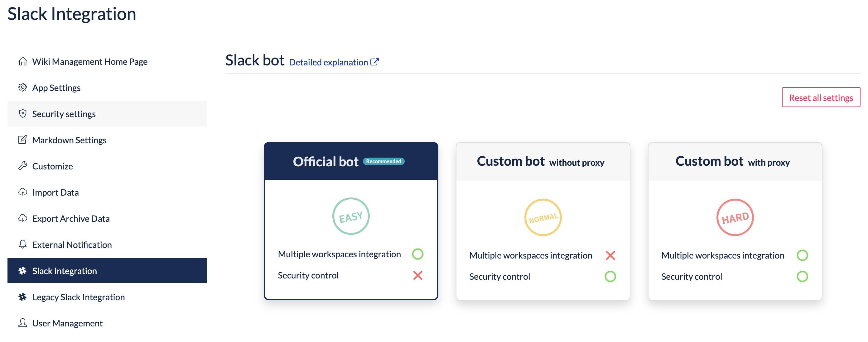Go to Legacy Slack Integration page
This screenshot has width=868, height=342.
[79, 297]
